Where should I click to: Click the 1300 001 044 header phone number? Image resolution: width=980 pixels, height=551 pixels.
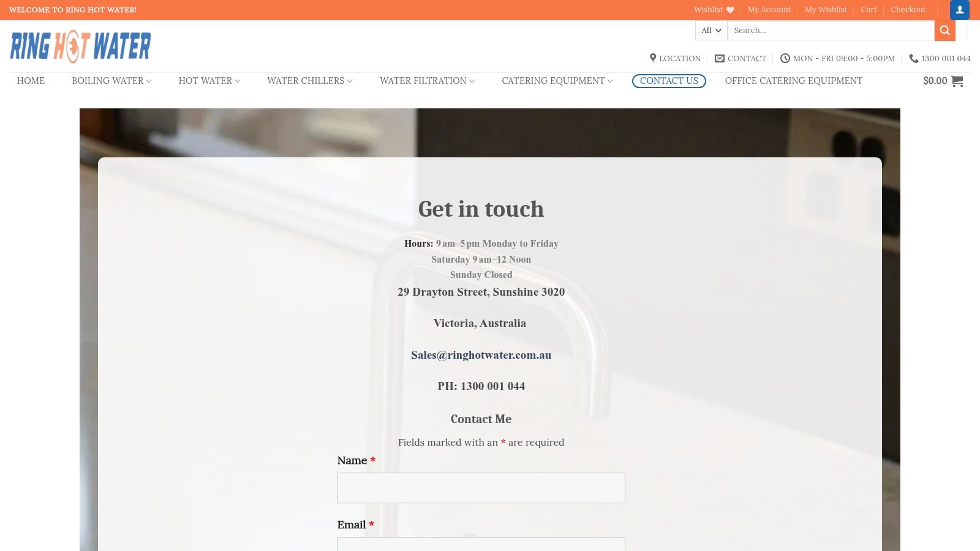tap(946, 58)
